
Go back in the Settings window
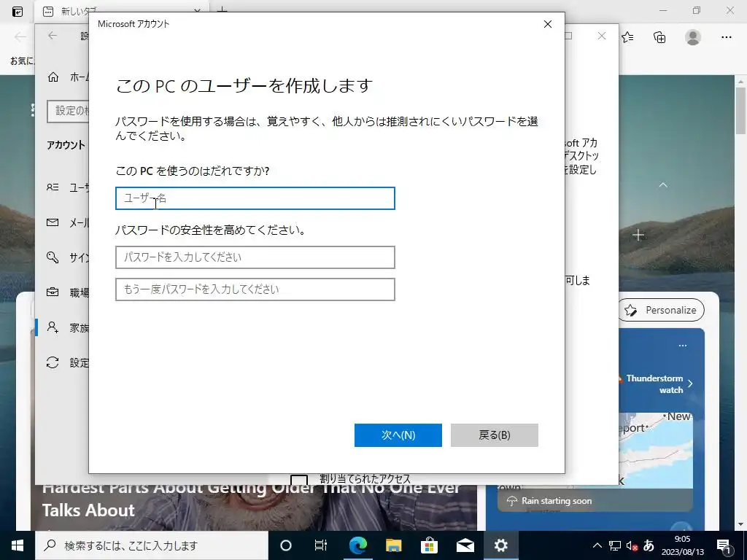coord(53,36)
